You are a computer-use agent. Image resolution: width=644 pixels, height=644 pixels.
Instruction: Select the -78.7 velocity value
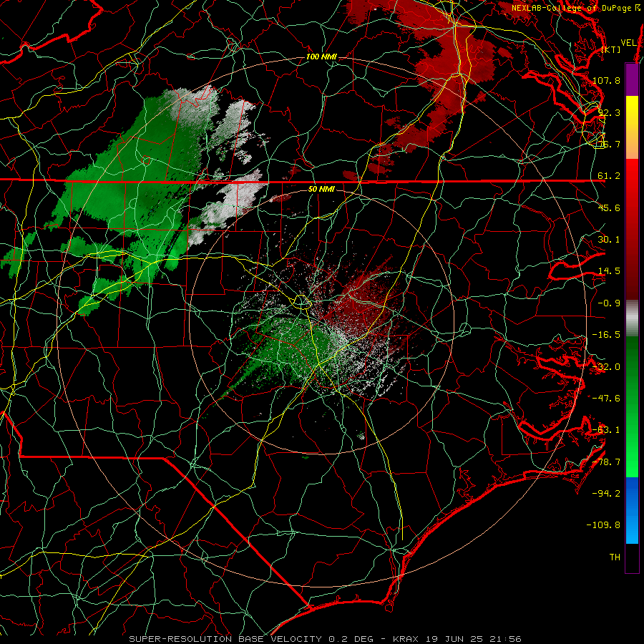606,462
